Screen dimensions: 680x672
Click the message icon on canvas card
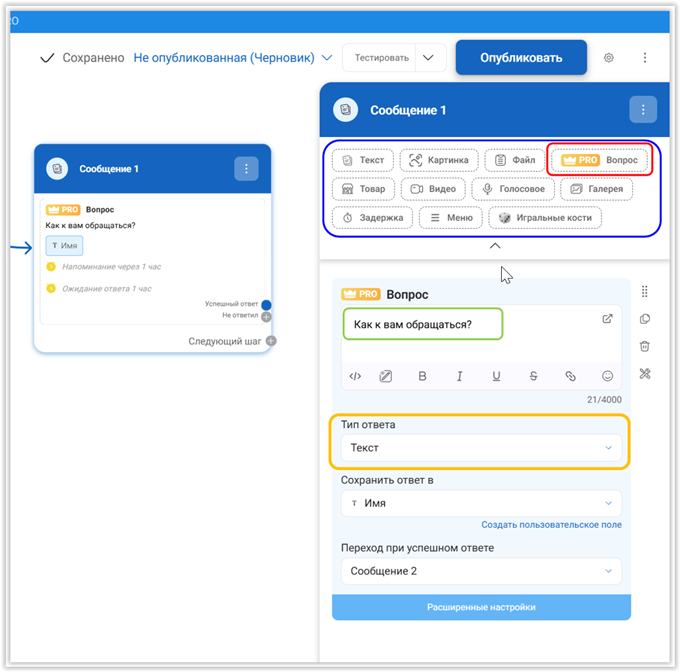click(x=57, y=169)
